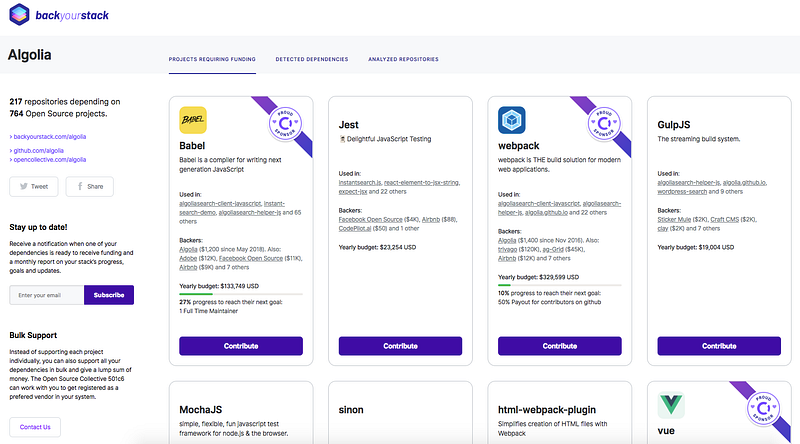Switch to Detected Dependencies tab
The image size is (800, 444).
(x=312, y=59)
